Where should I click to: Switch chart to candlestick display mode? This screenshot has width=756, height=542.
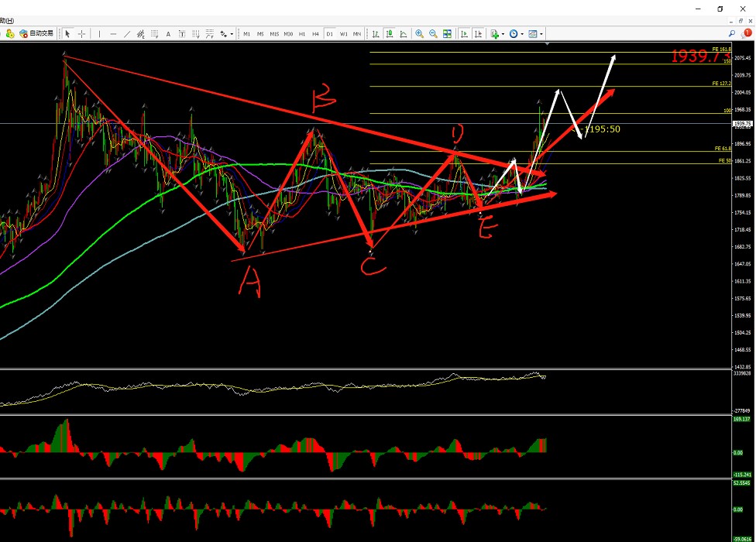click(x=390, y=34)
